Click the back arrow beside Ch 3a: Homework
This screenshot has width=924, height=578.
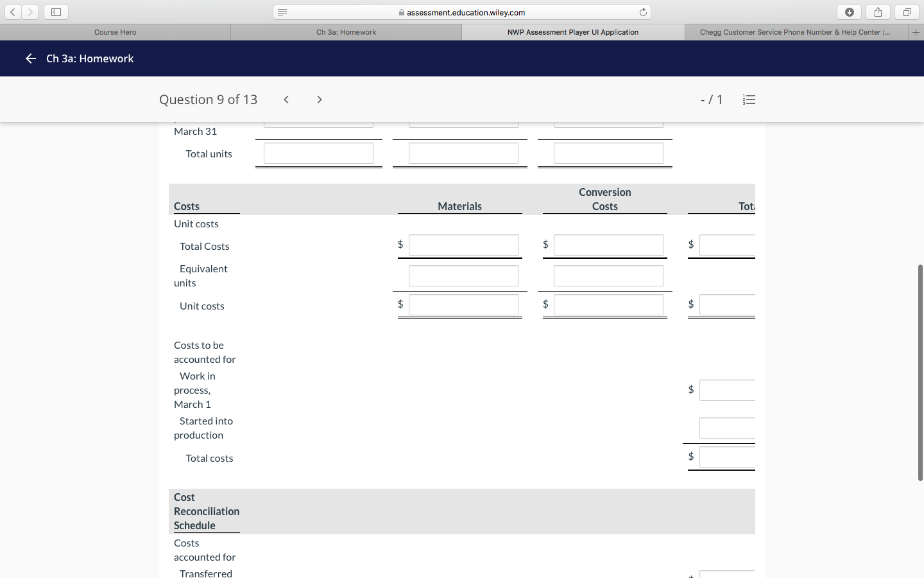30,58
